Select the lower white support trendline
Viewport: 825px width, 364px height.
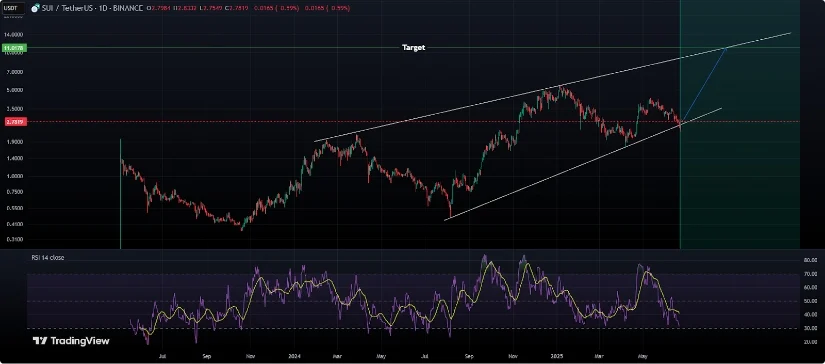[x=583, y=164]
